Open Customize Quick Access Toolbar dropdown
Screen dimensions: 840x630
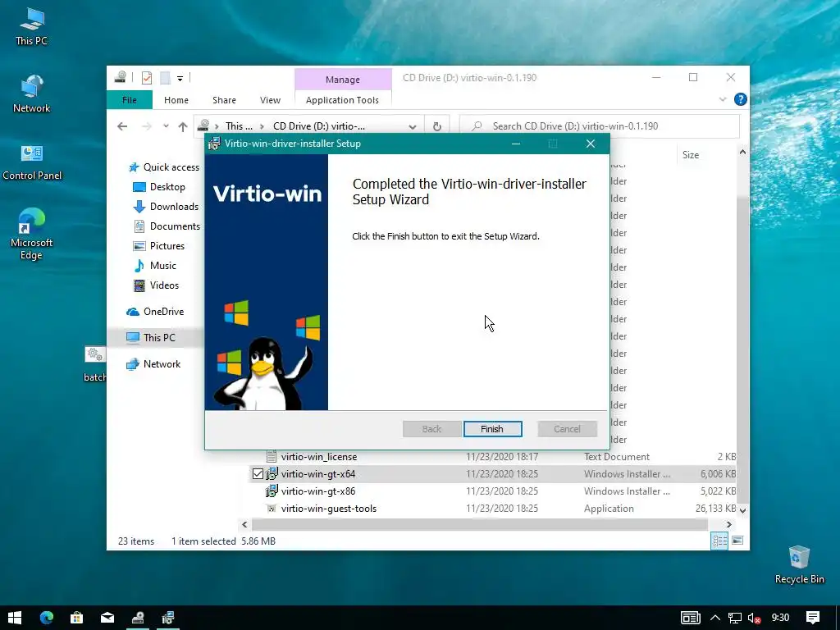coord(180,78)
